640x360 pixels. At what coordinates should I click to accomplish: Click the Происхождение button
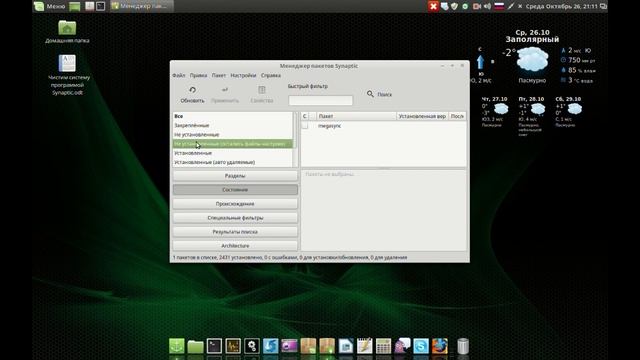point(235,204)
